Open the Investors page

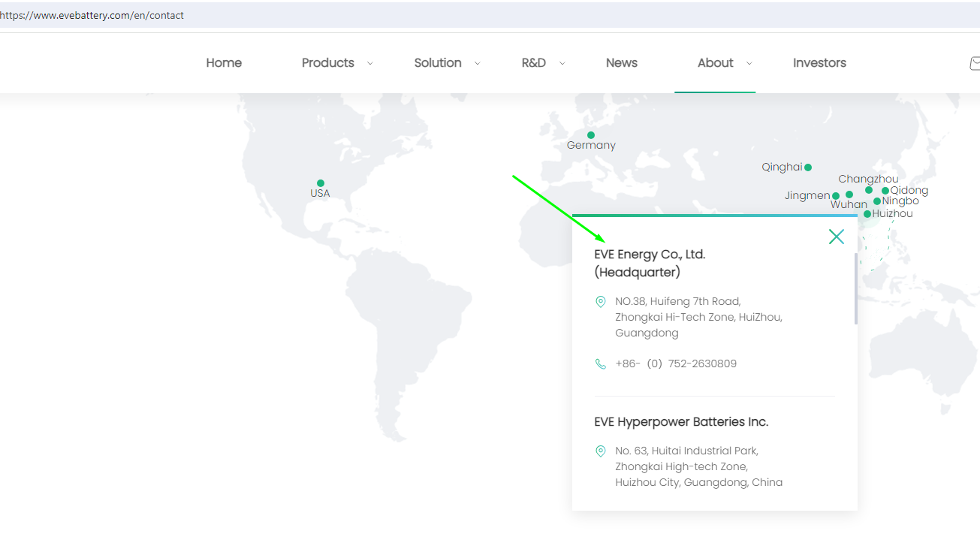pos(819,63)
